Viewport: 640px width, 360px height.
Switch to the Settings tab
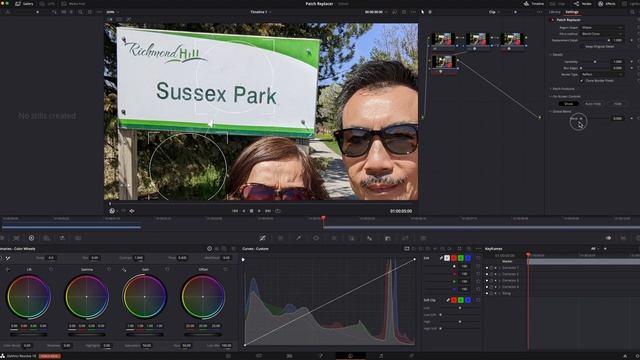[572, 12]
